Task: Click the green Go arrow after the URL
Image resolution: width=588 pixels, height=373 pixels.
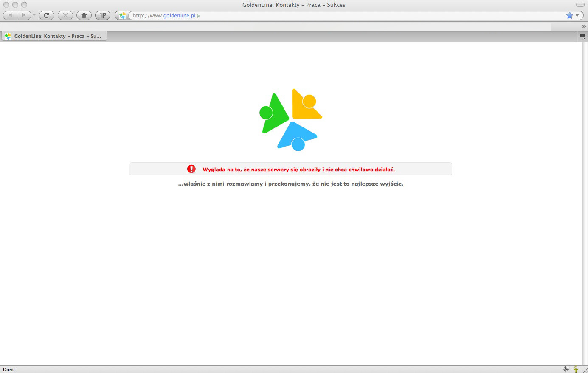Action: click(199, 16)
